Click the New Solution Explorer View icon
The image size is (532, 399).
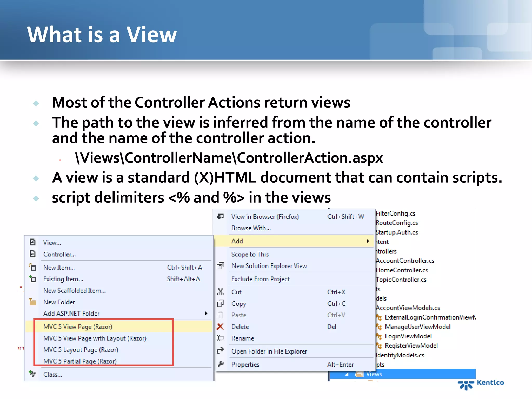(220, 266)
